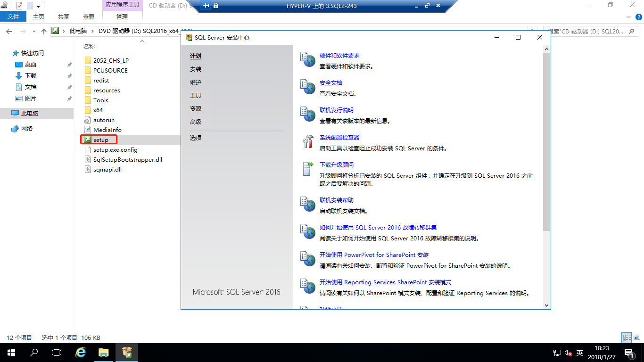Click the Download Upgrade Advisor icon

pyautogui.click(x=308, y=169)
